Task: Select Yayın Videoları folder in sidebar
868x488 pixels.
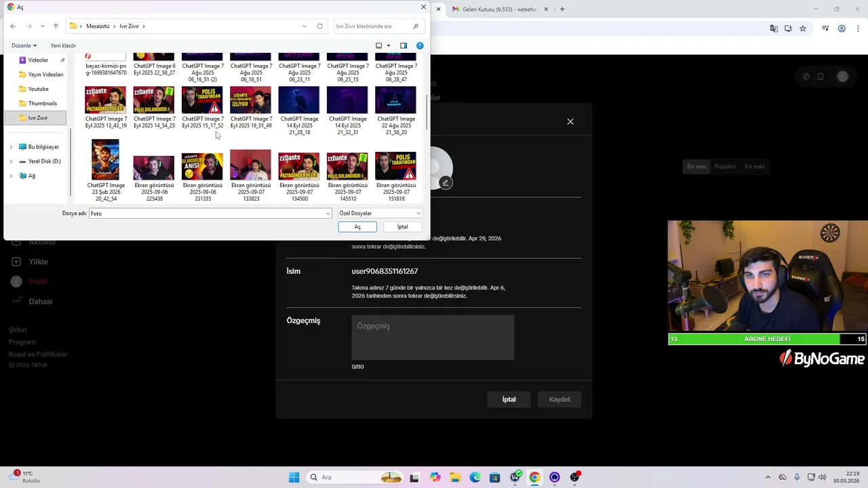Action: 41,75
